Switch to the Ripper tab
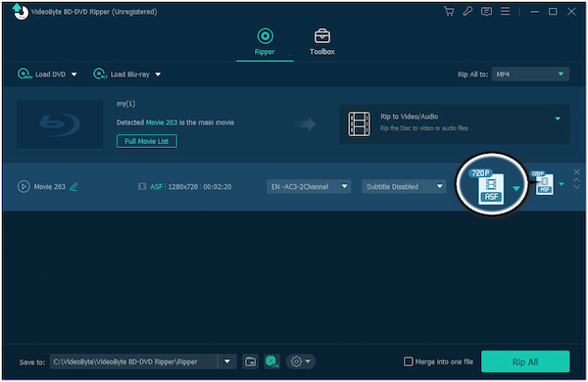Screen dimensions: 588x382 click(265, 42)
